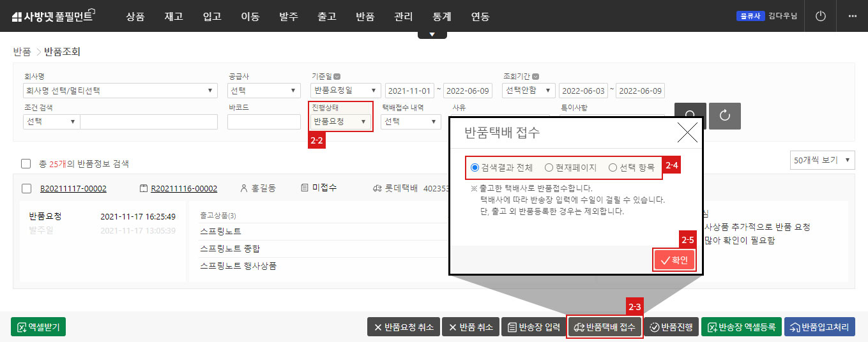Expand the 50개씩 보기 page size dropdown

point(821,161)
